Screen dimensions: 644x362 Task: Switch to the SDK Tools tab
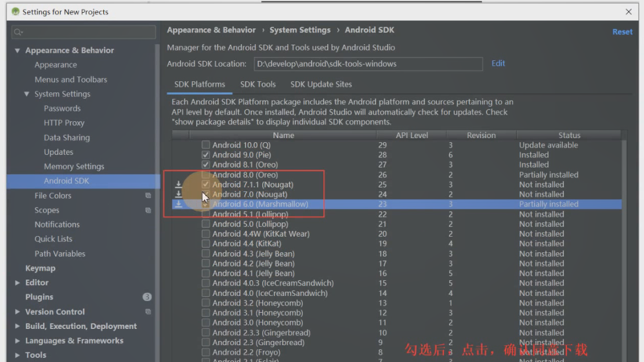(x=258, y=84)
